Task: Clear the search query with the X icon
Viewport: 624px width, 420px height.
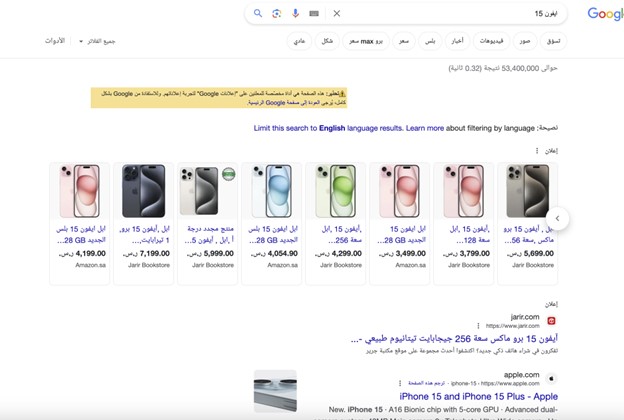Action: pos(337,14)
